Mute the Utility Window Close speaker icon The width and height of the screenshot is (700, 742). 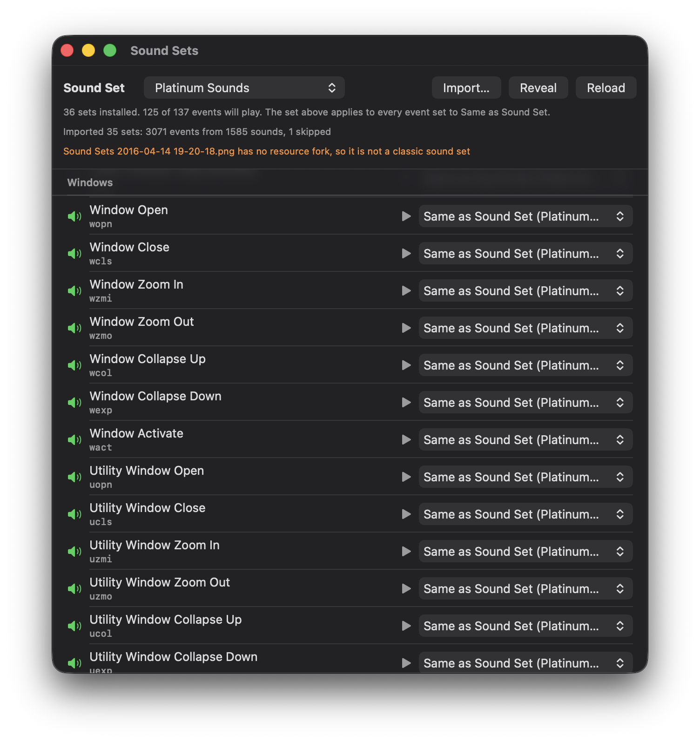click(x=74, y=514)
